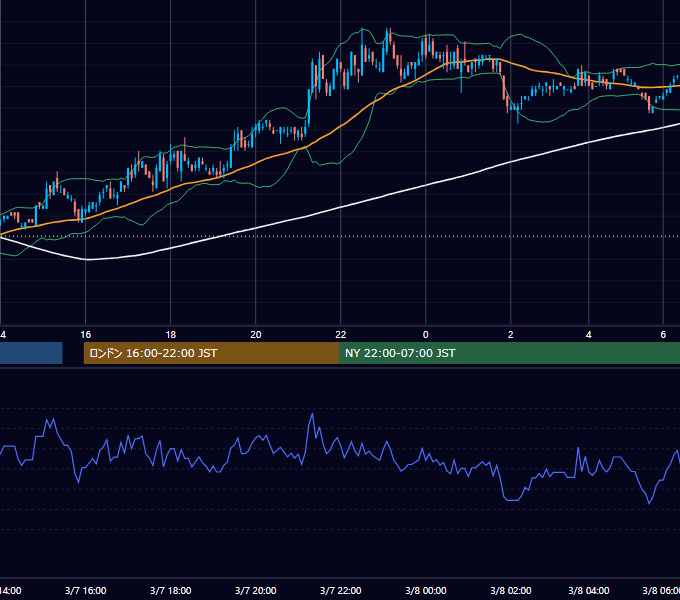Click the 22 hour label on chart axis
The width and height of the screenshot is (680, 600).
[340, 335]
